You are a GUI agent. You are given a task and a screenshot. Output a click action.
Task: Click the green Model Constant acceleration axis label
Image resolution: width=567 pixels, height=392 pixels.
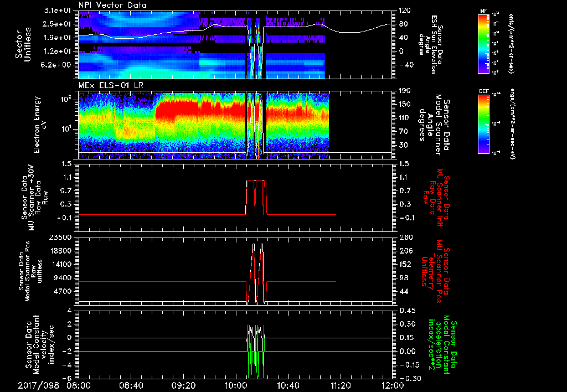443,347
